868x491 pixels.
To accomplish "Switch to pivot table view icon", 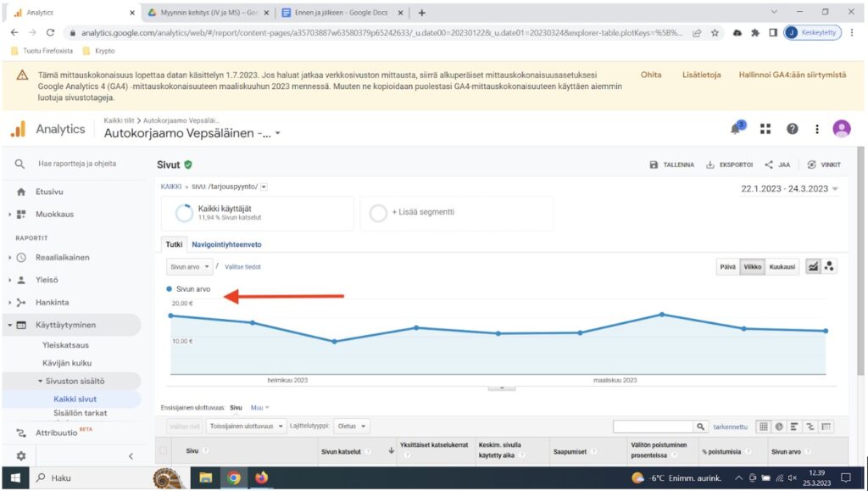I will click(x=826, y=427).
